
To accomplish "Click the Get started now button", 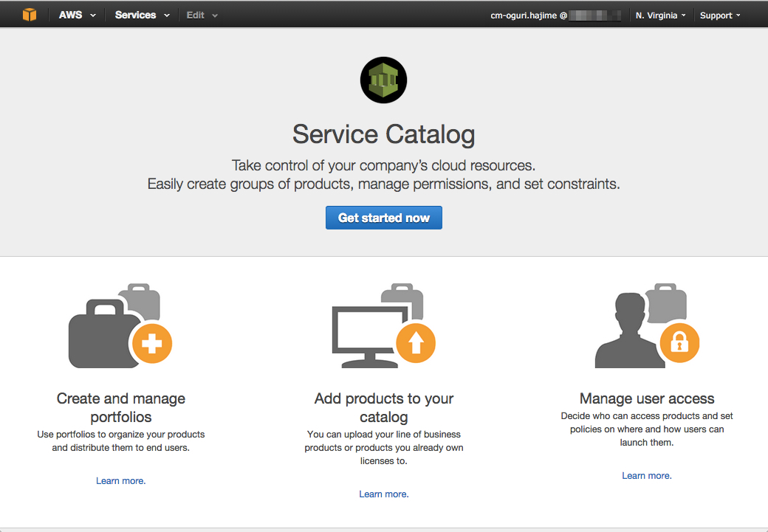I will [383, 217].
